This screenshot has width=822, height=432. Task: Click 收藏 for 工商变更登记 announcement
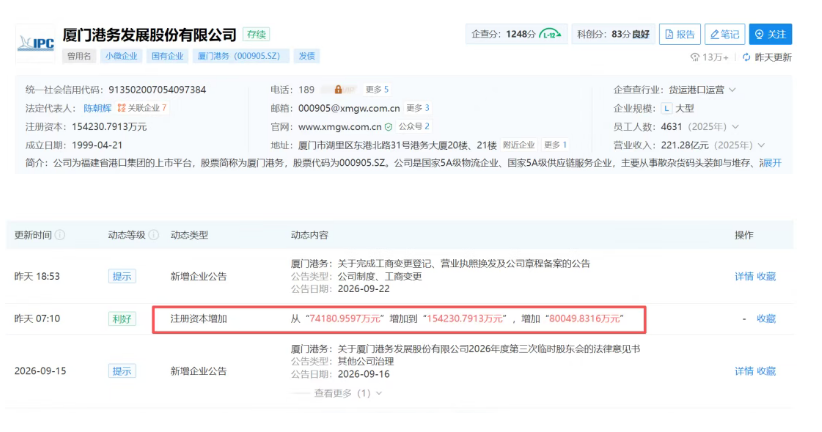click(766, 276)
